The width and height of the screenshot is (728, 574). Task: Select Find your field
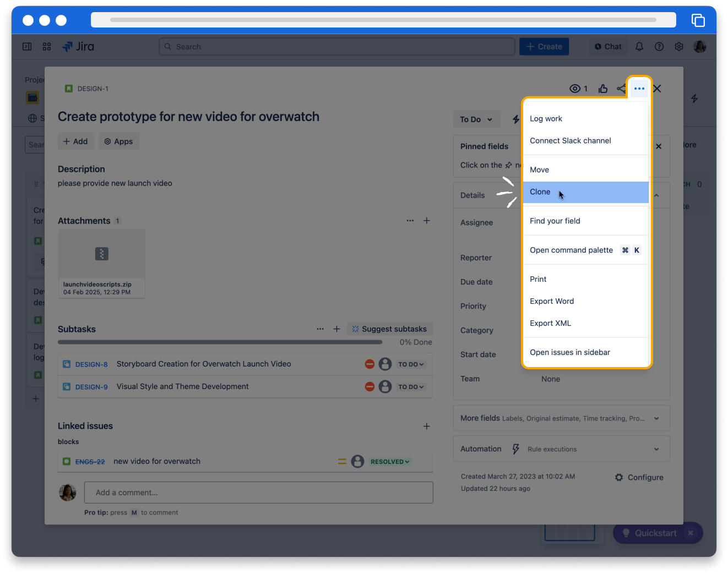tap(585, 221)
